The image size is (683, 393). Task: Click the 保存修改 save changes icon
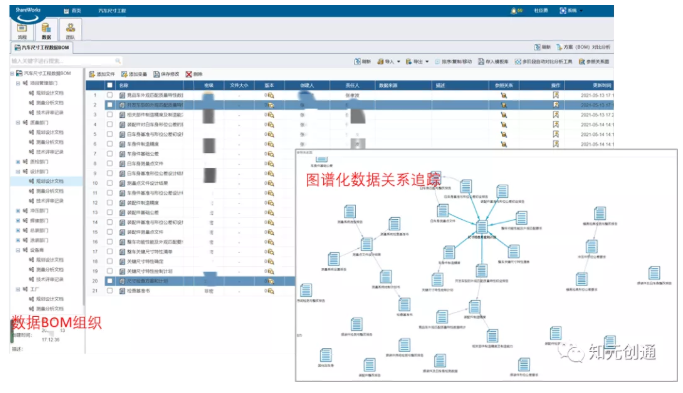[x=157, y=74]
